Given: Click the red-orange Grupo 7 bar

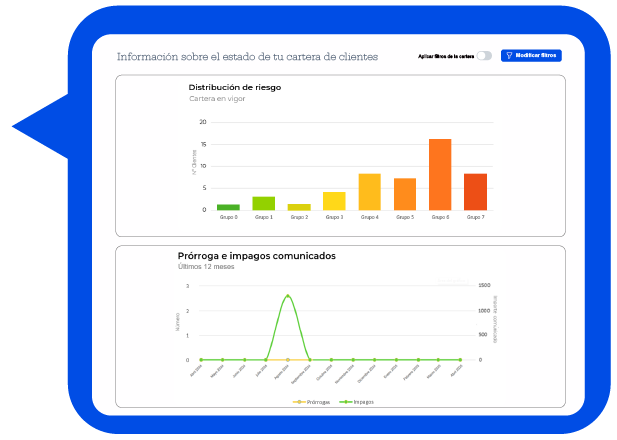Looking at the screenshot, I should point(475,192).
